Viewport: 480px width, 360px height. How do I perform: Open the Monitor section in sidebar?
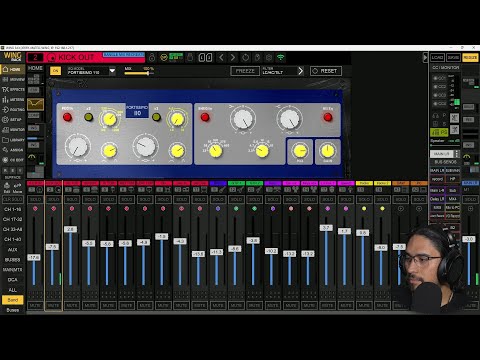tap(13, 129)
